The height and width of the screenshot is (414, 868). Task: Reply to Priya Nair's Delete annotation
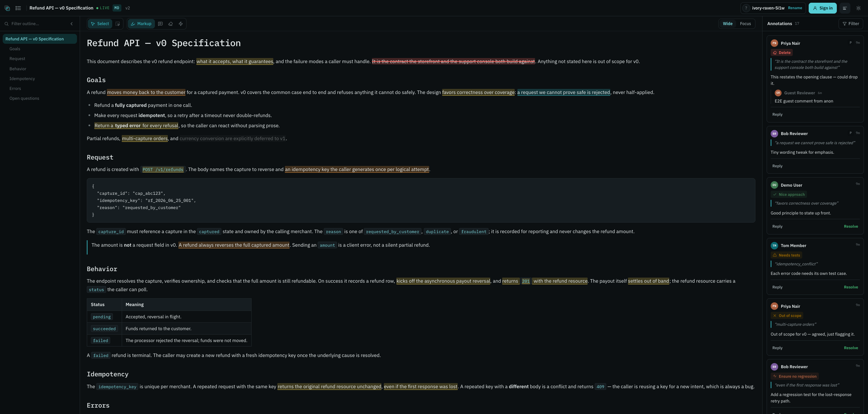point(777,115)
